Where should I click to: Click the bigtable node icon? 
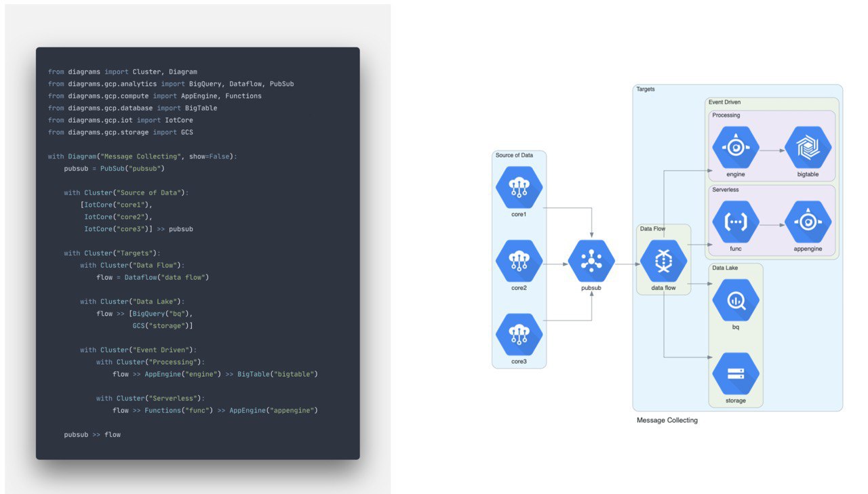808,147
